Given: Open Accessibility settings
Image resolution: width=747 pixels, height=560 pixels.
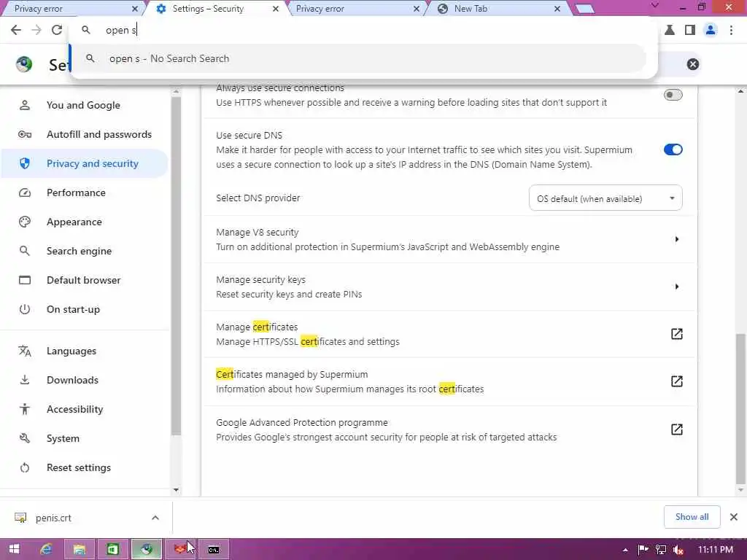Looking at the screenshot, I should [75, 409].
